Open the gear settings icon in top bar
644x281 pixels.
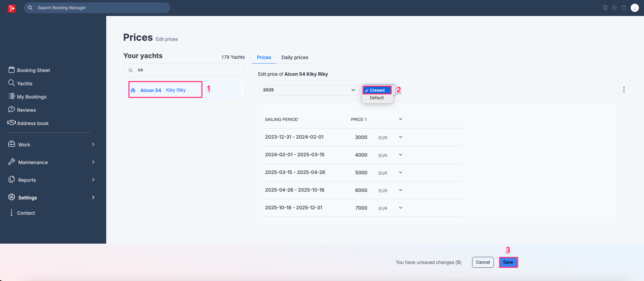coord(614,7)
